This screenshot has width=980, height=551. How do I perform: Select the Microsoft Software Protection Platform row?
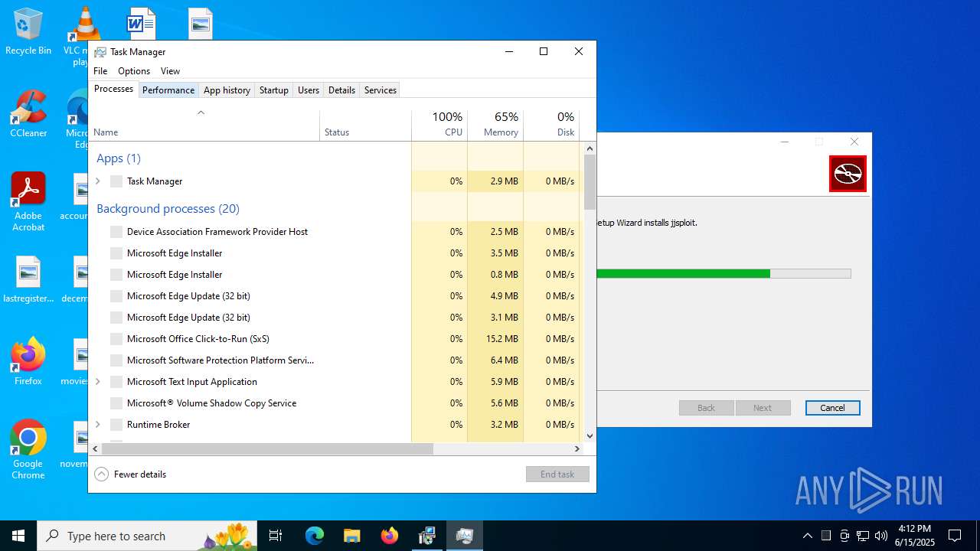click(x=337, y=360)
